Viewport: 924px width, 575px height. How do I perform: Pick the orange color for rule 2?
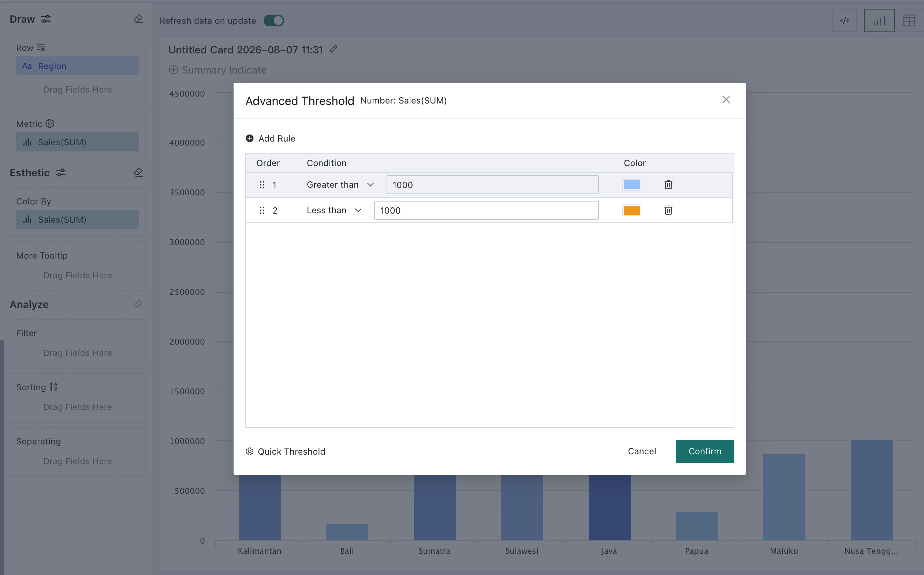tap(632, 210)
